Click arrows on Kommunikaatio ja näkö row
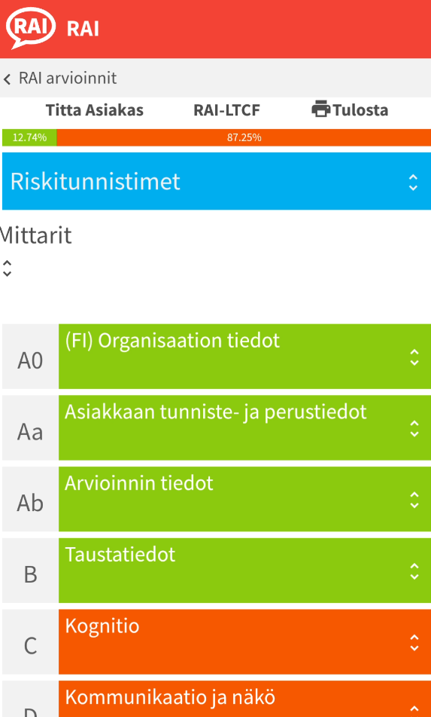This screenshot has width=431, height=717. point(414,710)
